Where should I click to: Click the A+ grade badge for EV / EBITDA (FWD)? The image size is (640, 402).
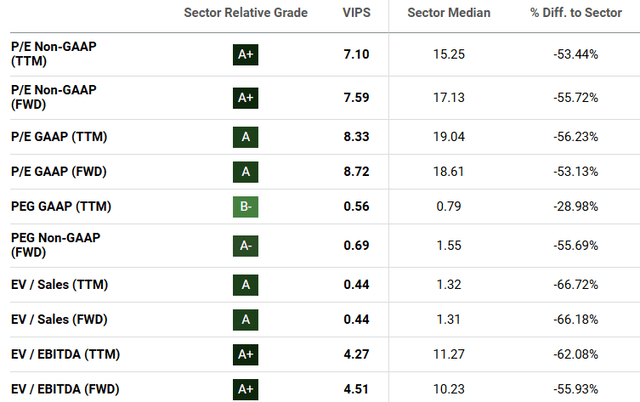[x=245, y=389]
